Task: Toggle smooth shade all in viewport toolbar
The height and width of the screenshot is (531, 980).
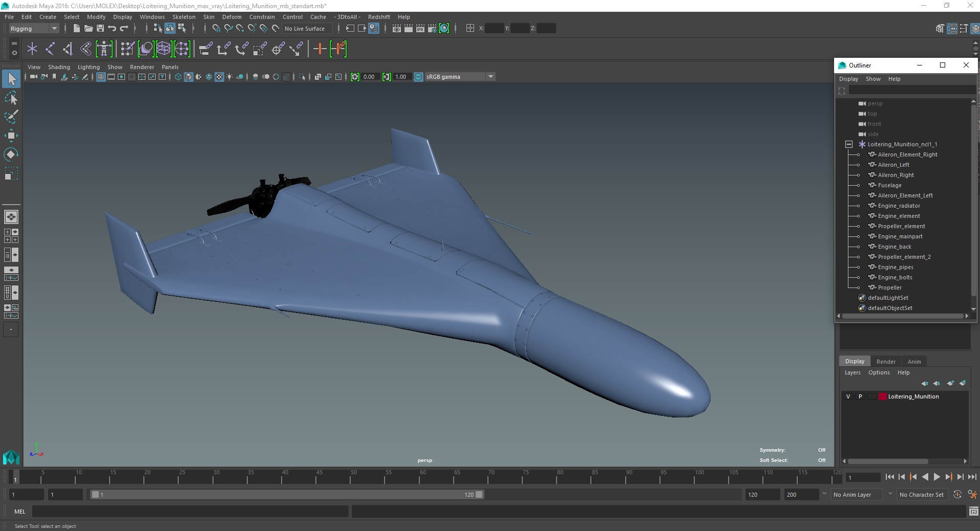Action: tap(188, 77)
